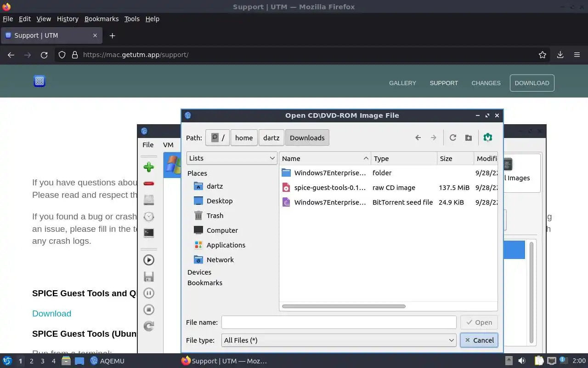Viewport: 588px width, 368px height.
Task: Open Firefox Help menu
Action: [x=152, y=19]
